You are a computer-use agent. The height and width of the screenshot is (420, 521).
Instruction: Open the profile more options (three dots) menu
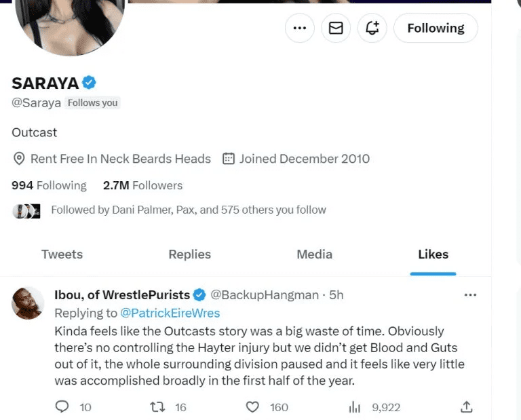299,28
